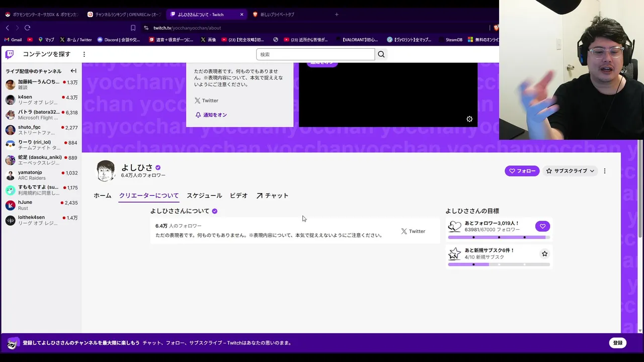
Task: Open a new browser tab
Action: tap(337, 15)
